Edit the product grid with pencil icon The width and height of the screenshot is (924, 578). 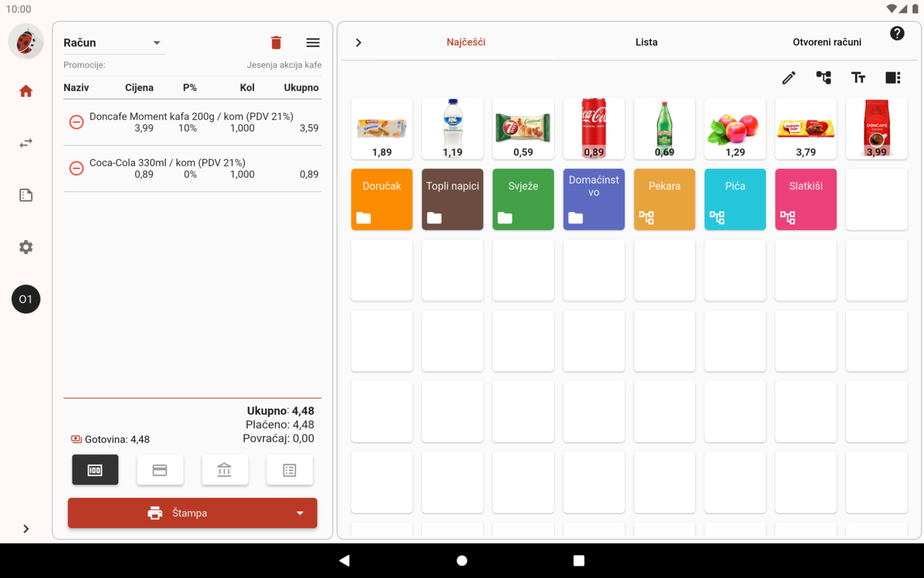tap(789, 77)
